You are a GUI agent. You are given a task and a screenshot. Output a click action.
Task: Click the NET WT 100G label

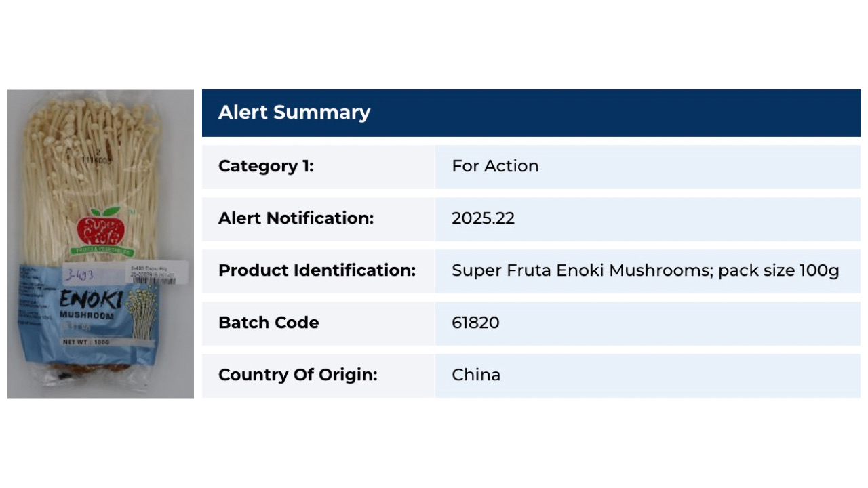point(86,342)
